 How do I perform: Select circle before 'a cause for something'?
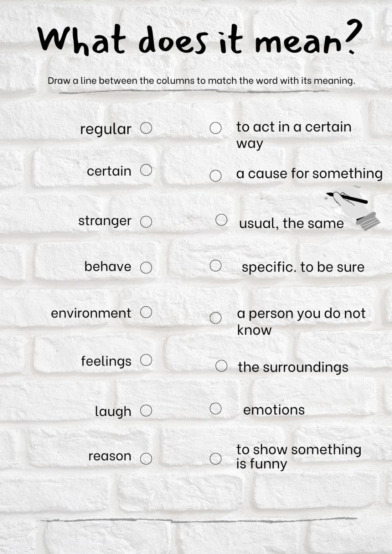pyautogui.click(x=216, y=176)
